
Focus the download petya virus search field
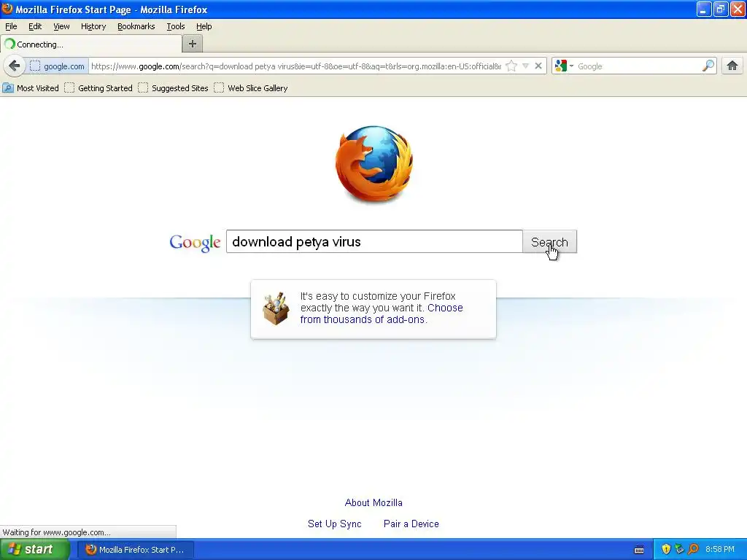(374, 242)
